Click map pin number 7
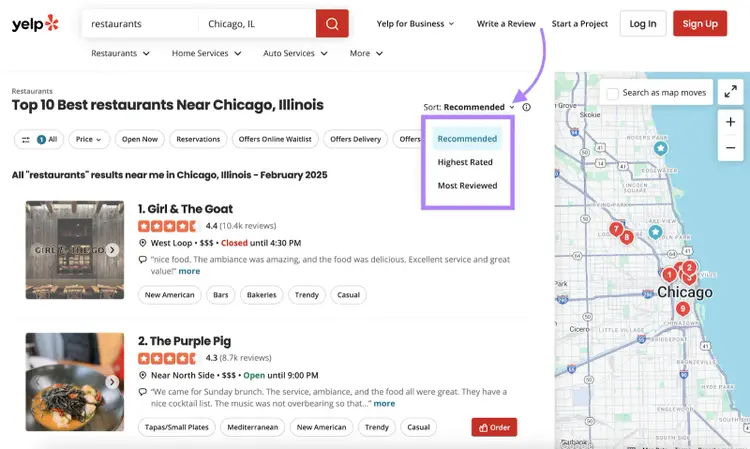 pos(616,229)
